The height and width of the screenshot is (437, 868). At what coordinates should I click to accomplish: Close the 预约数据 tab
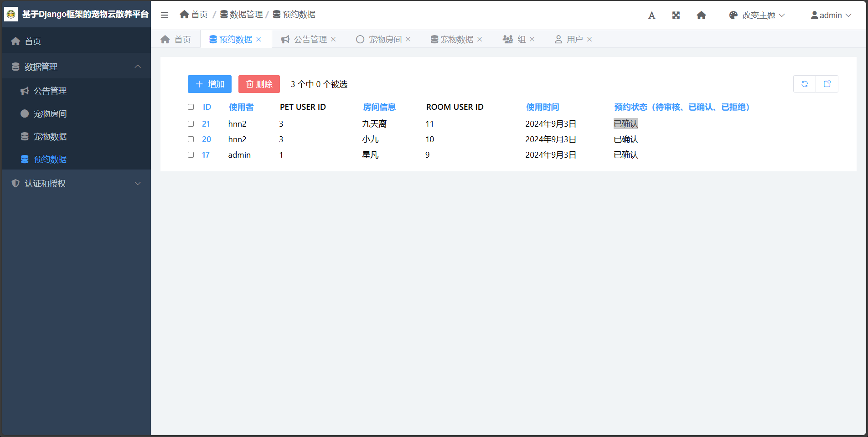pyautogui.click(x=259, y=39)
